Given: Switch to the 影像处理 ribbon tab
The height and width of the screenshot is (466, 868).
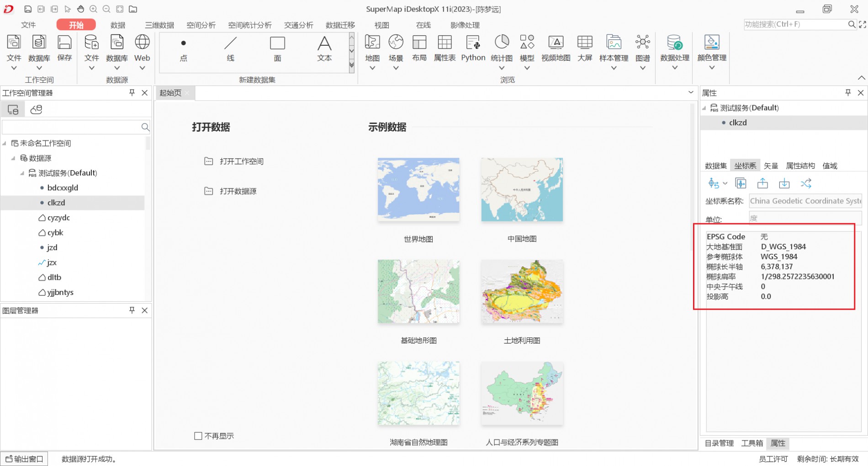Looking at the screenshot, I should tap(465, 25).
